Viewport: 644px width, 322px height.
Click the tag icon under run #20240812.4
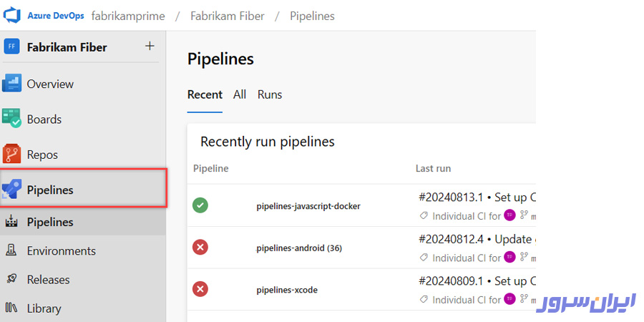[424, 257]
